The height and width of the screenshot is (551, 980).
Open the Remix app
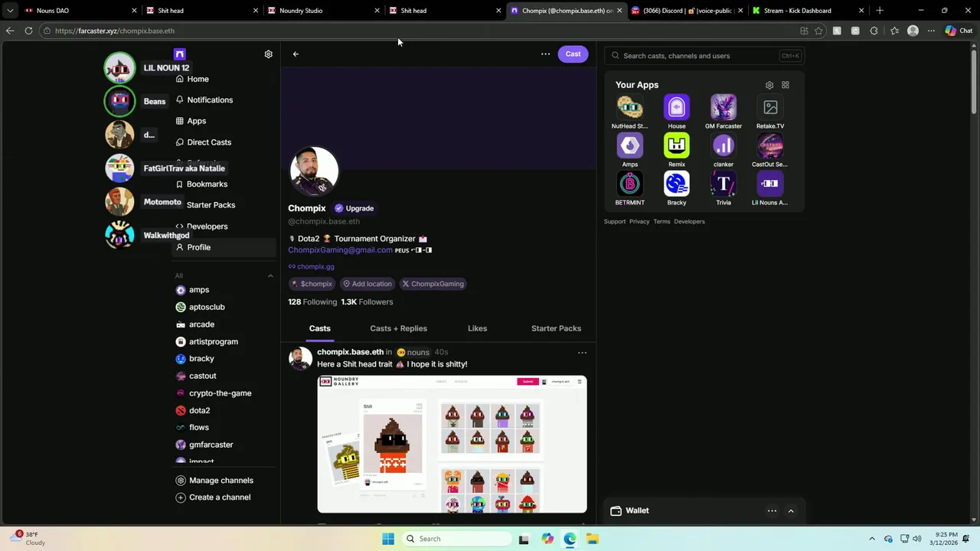(x=676, y=145)
